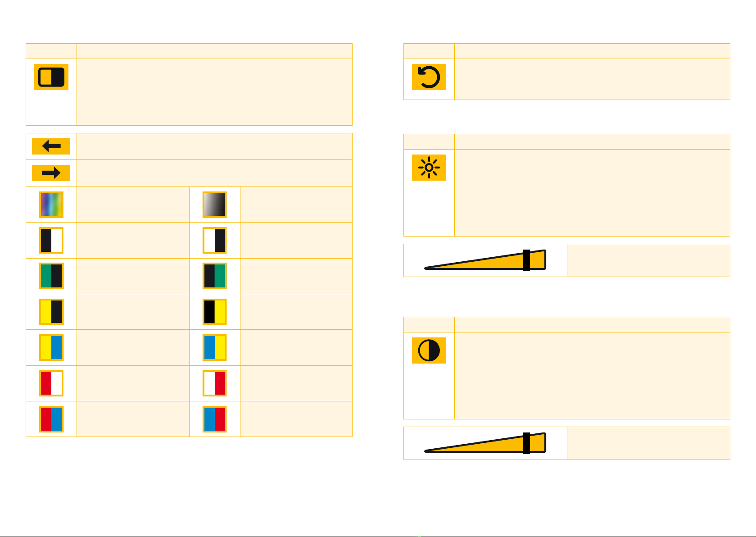This screenshot has height=537, width=756.
Task: Pick the green and black swatch
Action: tap(51, 276)
